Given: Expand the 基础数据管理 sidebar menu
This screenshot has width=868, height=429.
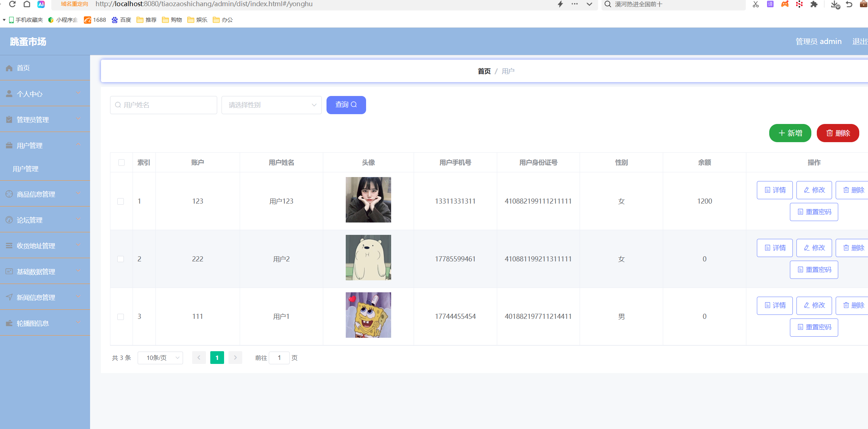Looking at the screenshot, I should coord(45,272).
